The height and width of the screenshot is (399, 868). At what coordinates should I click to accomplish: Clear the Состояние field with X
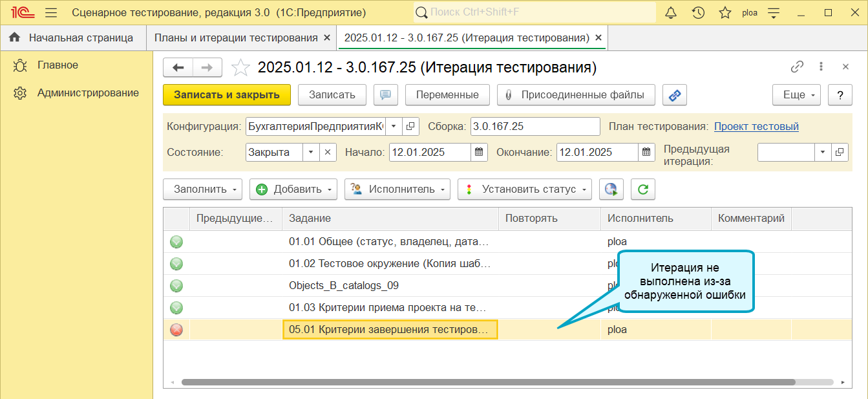pos(328,153)
